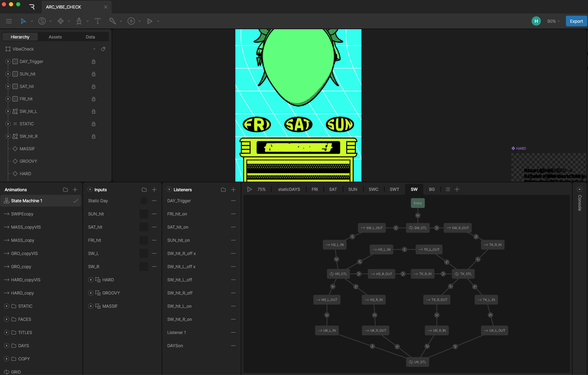Select the Text tool
The image size is (588, 375).
98,21
